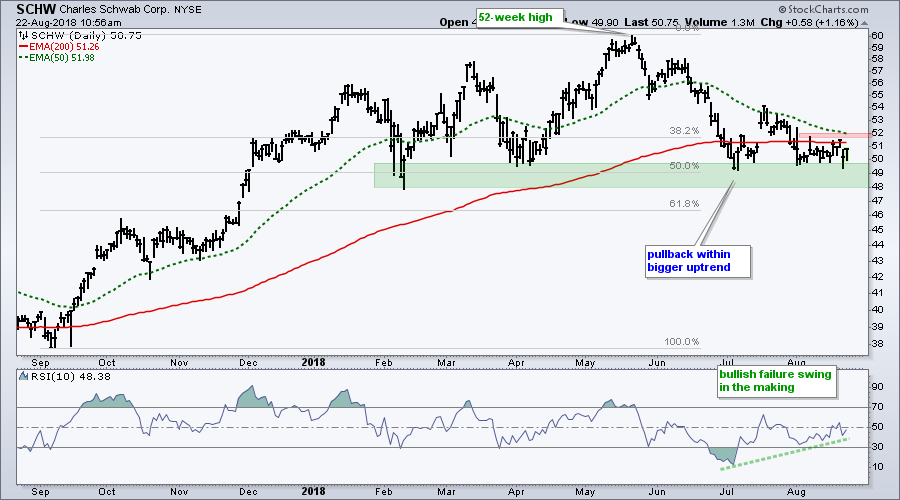900x500 pixels.
Task: Click the Jun label under the RSI panel
Action: tap(657, 491)
